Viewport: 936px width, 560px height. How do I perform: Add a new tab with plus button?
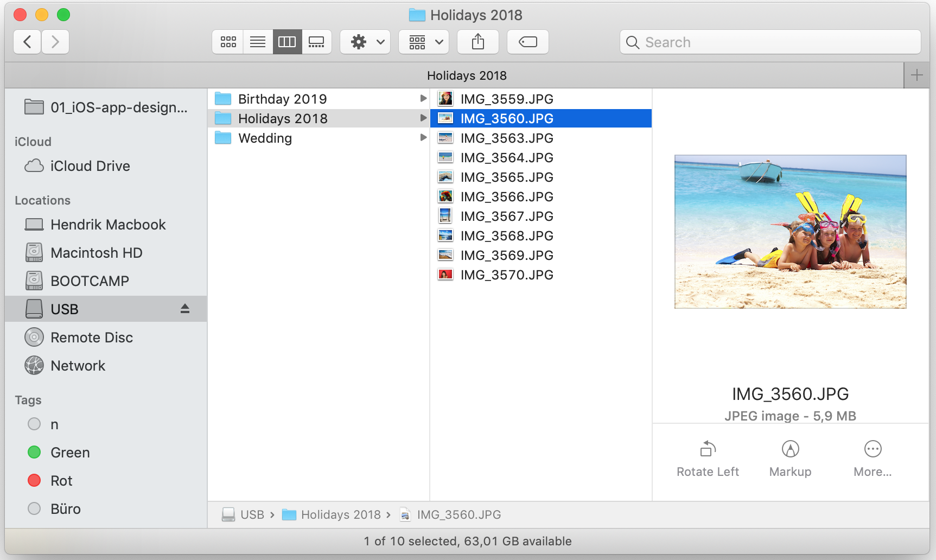pyautogui.click(x=917, y=75)
